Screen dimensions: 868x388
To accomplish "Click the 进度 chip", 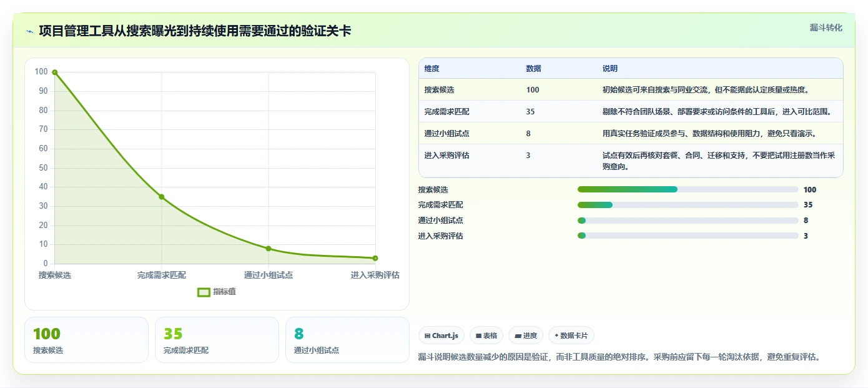I will coord(526,336).
